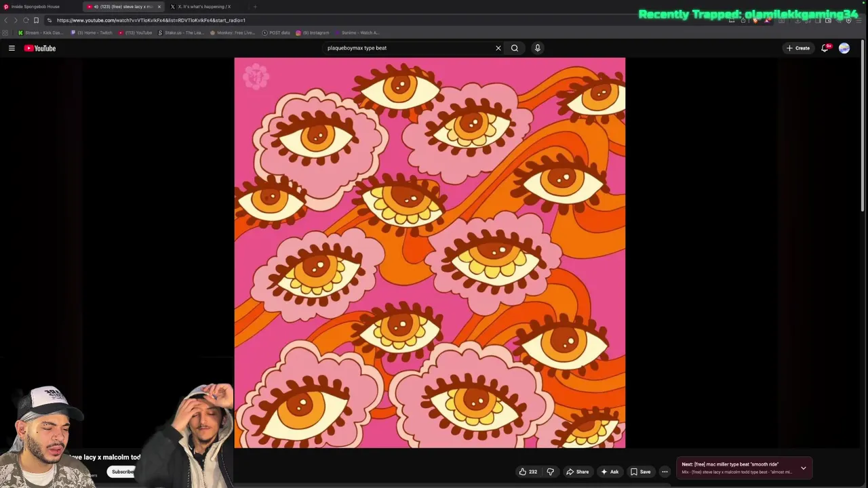The width and height of the screenshot is (868, 488).
Task: Subscribe to the channel
Action: 123,472
